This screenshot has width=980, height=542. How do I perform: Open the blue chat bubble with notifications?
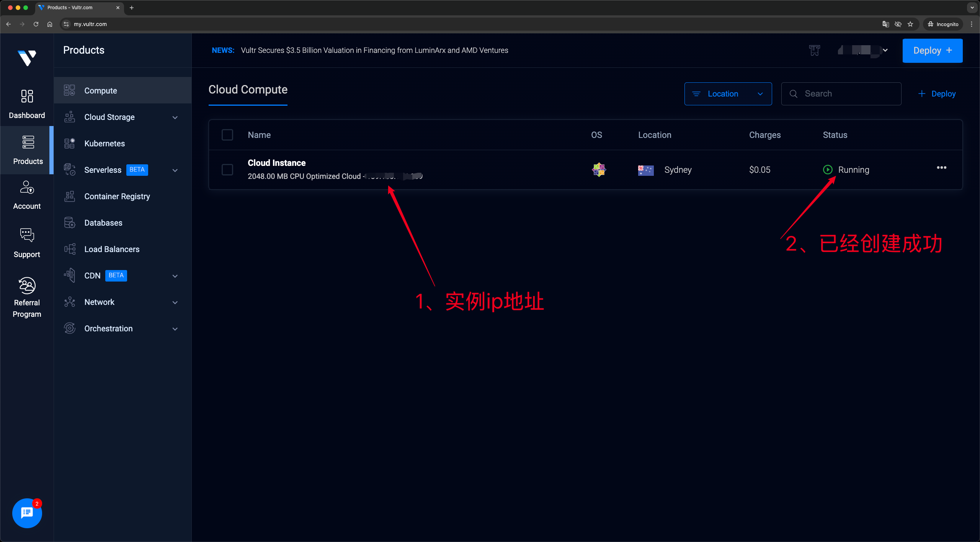pos(27,513)
